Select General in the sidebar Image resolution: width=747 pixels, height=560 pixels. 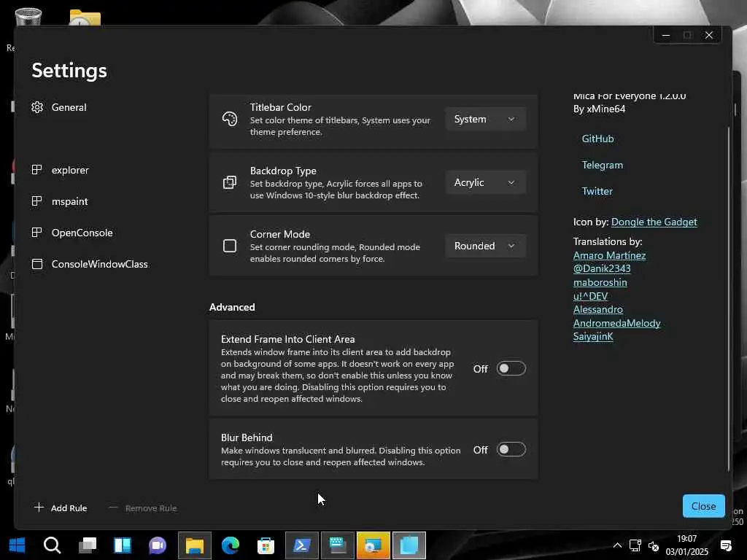click(x=69, y=107)
